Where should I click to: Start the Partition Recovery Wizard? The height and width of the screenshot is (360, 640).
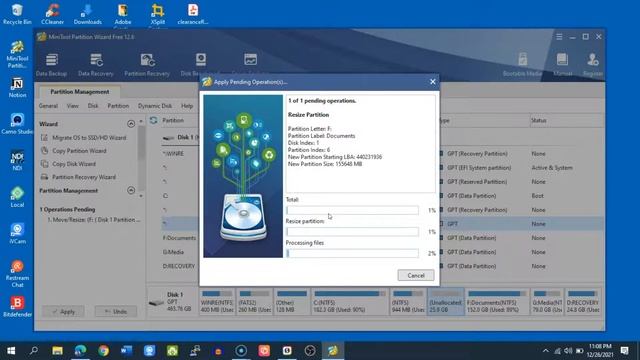[x=78, y=177]
